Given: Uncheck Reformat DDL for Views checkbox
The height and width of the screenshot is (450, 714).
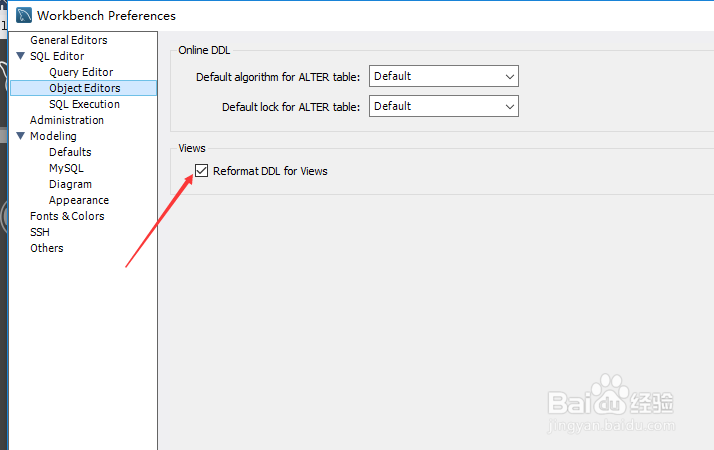Looking at the screenshot, I should coord(201,171).
